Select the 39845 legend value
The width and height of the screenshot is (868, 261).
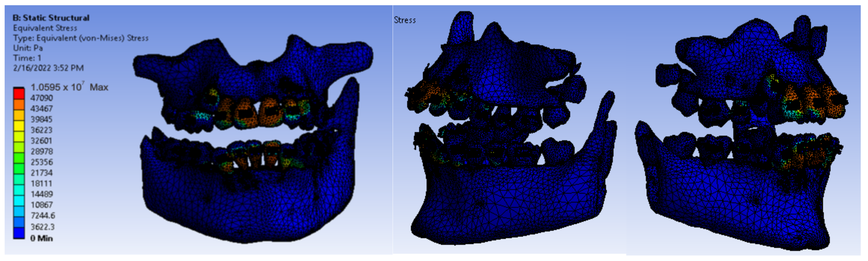click(x=42, y=119)
